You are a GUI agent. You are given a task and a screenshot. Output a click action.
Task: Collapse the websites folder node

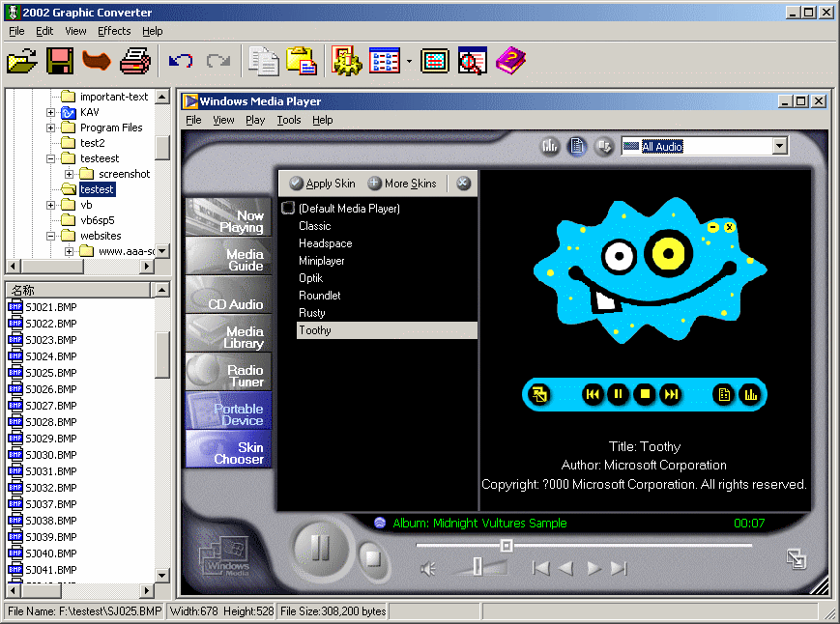pyautogui.click(x=50, y=236)
